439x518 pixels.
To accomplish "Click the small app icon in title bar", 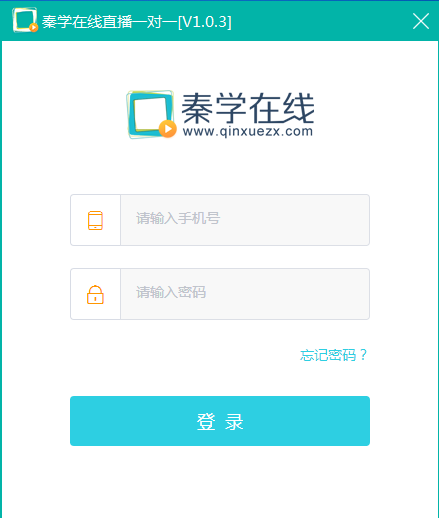I will click(25, 20).
